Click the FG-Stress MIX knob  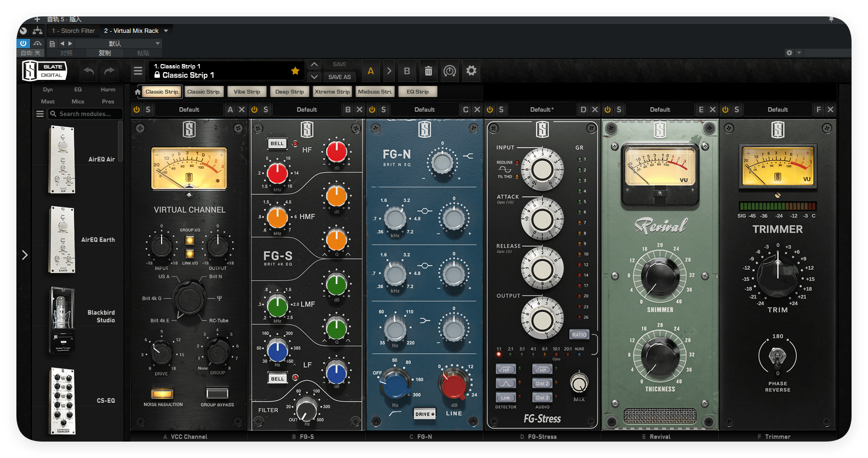click(579, 383)
